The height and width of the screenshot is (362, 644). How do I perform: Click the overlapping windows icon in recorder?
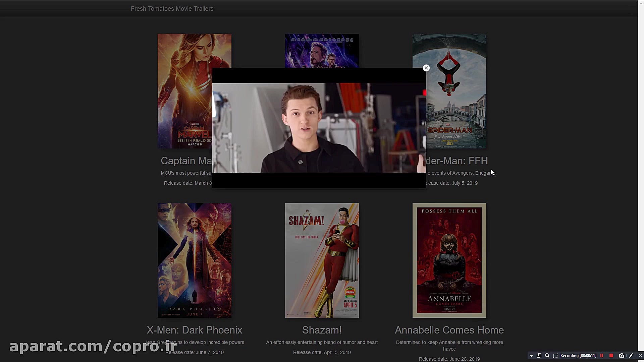(x=539, y=356)
